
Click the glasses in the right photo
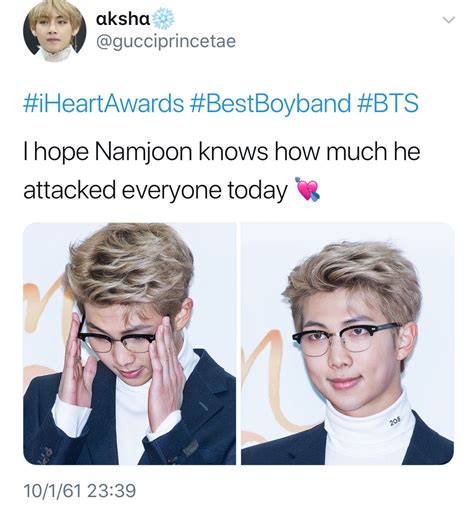point(346,338)
